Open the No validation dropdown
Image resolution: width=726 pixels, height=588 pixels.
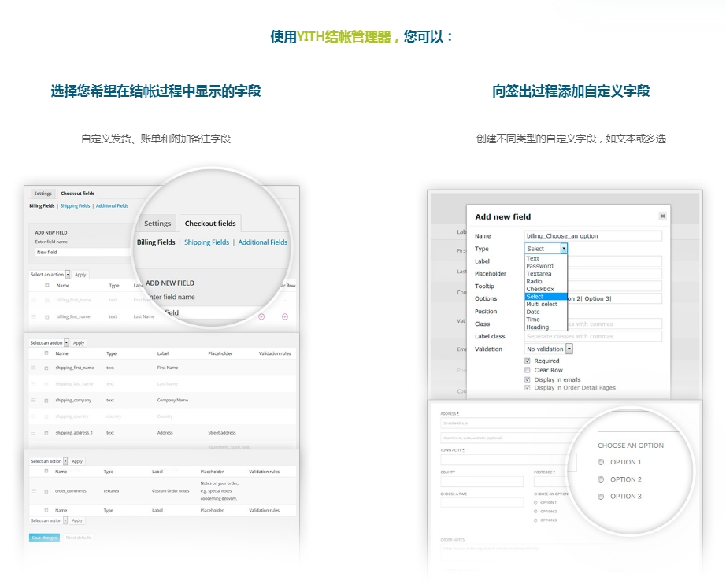point(549,349)
